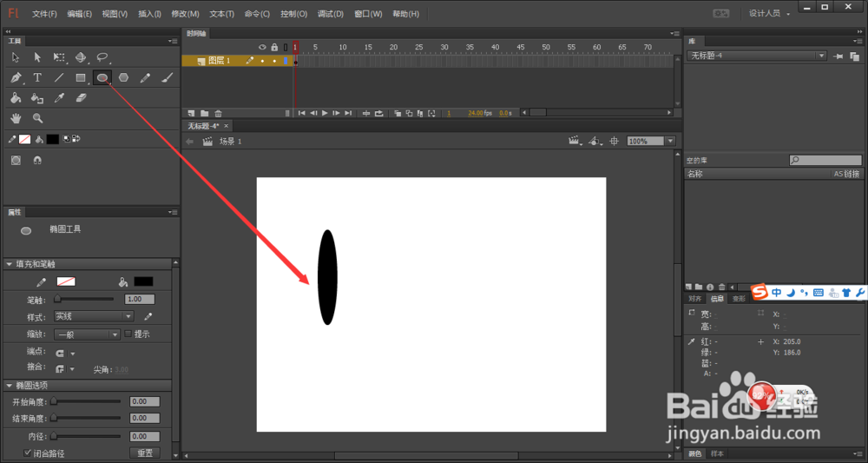The width and height of the screenshot is (868, 463).
Task: Collapse the 椭圆选项 section
Action: [9, 386]
